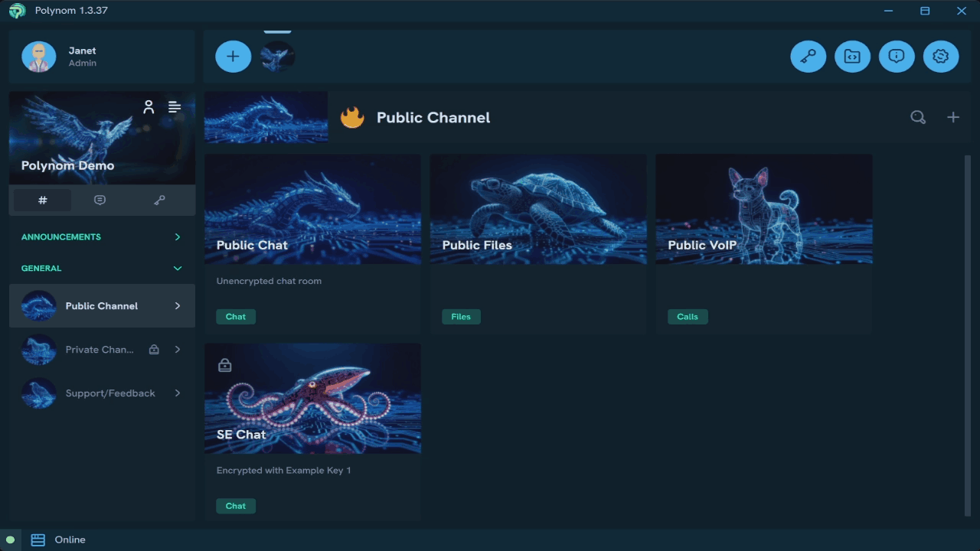Open the settings gear icon
The image size is (980, 551).
941,57
